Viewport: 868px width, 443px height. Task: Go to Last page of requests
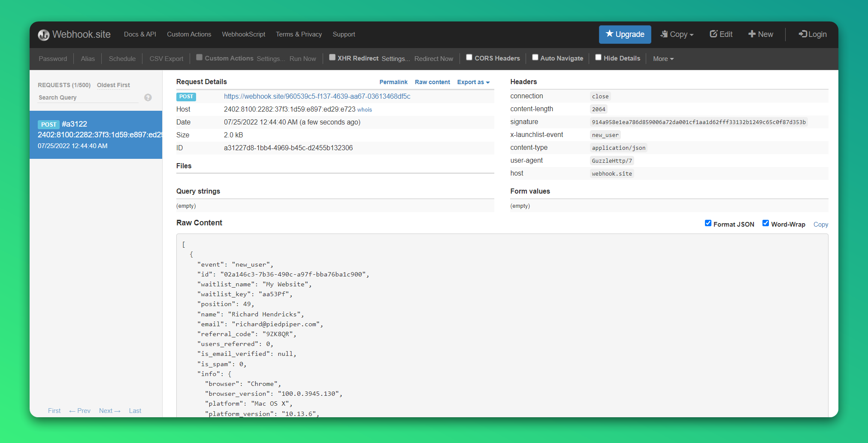tap(135, 411)
